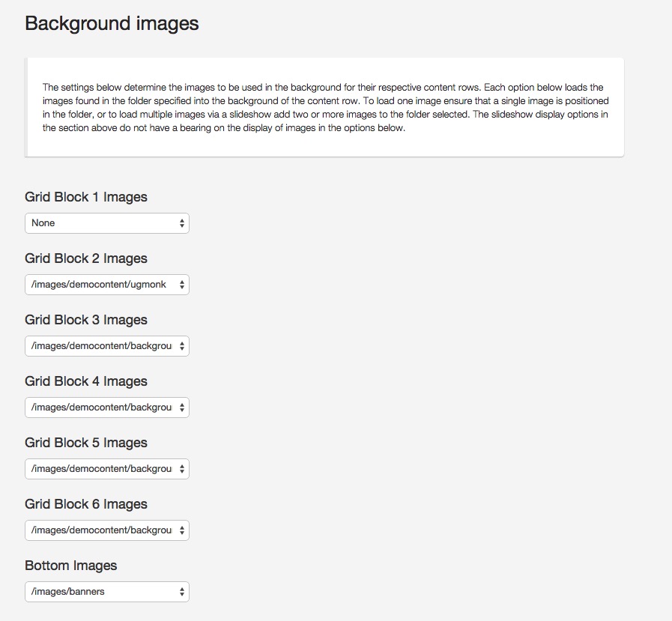Expand the Grid Block 3 Images folder selector
Image resolution: width=672 pixels, height=621 pixels.
tap(107, 346)
